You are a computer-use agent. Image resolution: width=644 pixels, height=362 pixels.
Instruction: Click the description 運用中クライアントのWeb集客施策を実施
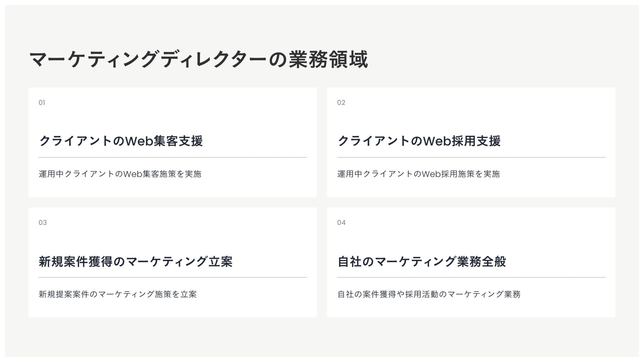tap(120, 174)
